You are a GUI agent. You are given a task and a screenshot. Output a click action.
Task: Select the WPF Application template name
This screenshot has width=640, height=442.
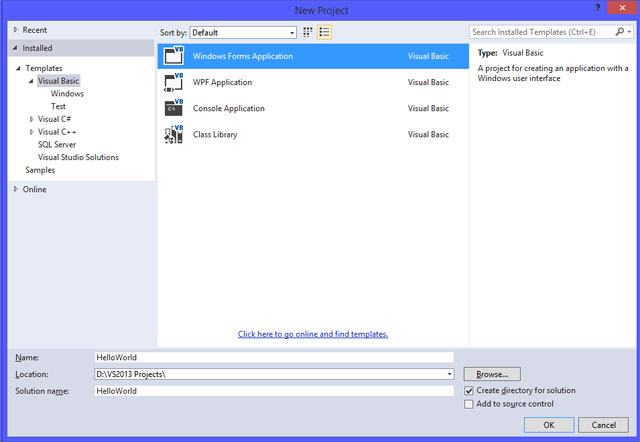click(222, 82)
